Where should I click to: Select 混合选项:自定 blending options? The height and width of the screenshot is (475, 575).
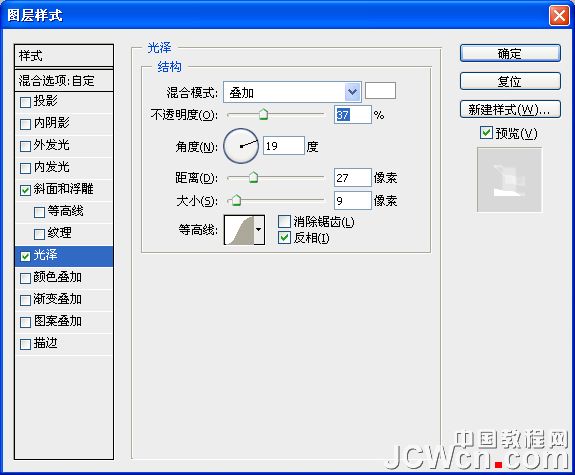coord(64,80)
